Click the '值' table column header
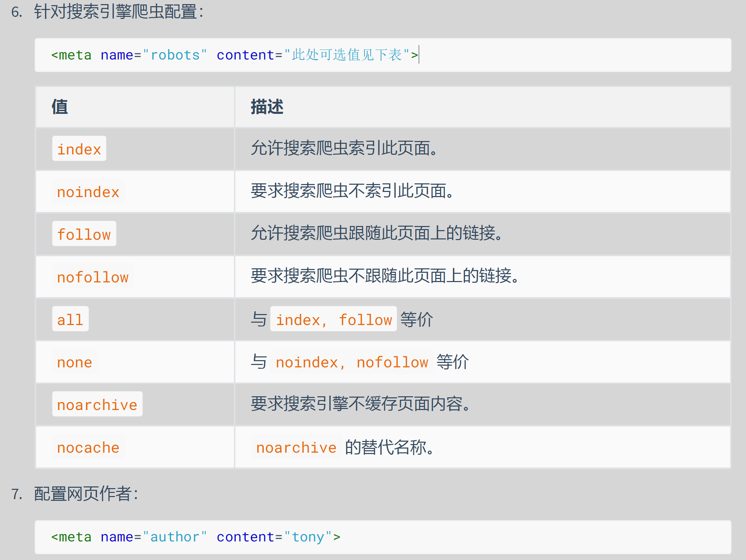 60,107
